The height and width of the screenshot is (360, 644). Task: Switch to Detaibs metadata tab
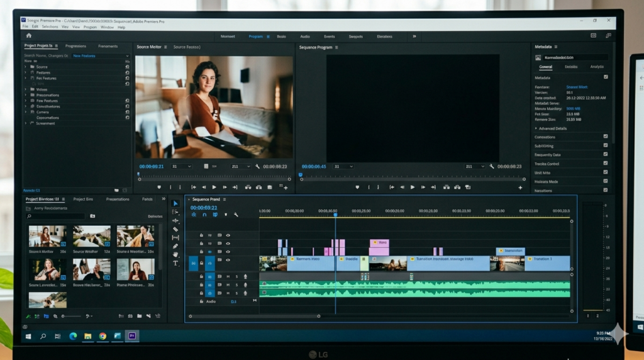(571, 67)
